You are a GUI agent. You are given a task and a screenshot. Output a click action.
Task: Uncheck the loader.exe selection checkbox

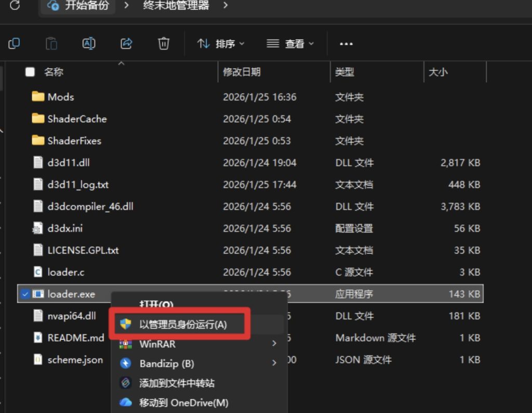[x=25, y=294]
